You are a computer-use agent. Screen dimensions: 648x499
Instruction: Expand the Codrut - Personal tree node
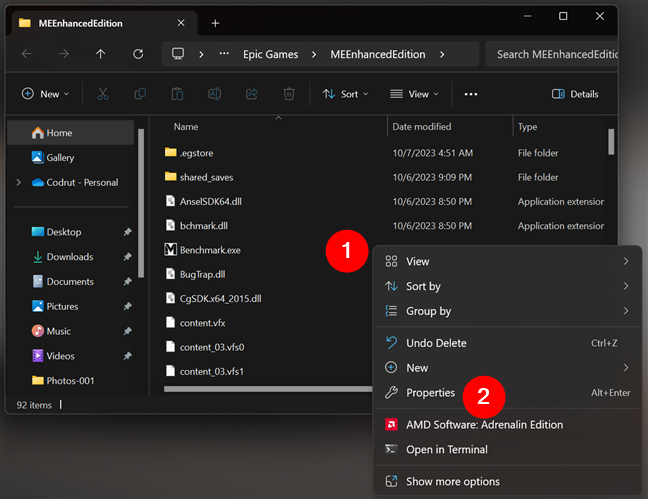(x=18, y=183)
